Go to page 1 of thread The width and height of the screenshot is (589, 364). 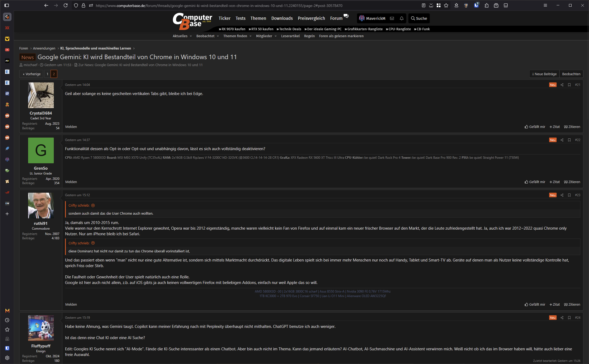coord(47,74)
